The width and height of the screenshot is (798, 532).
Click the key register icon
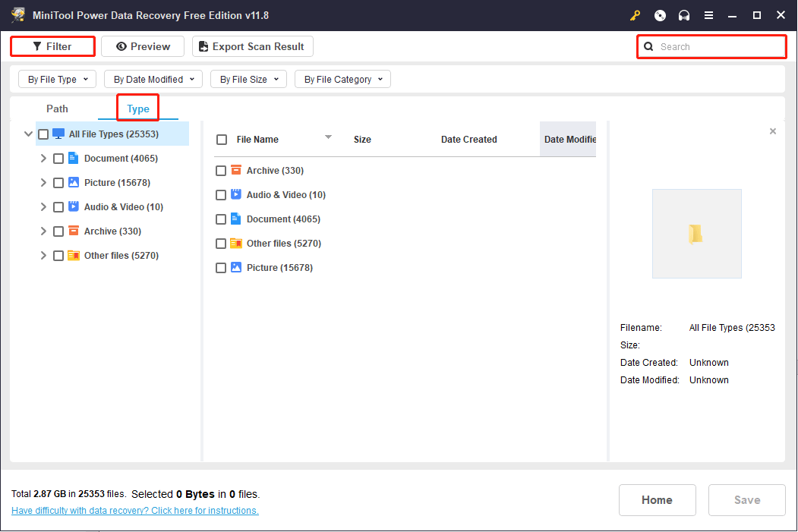635,16
